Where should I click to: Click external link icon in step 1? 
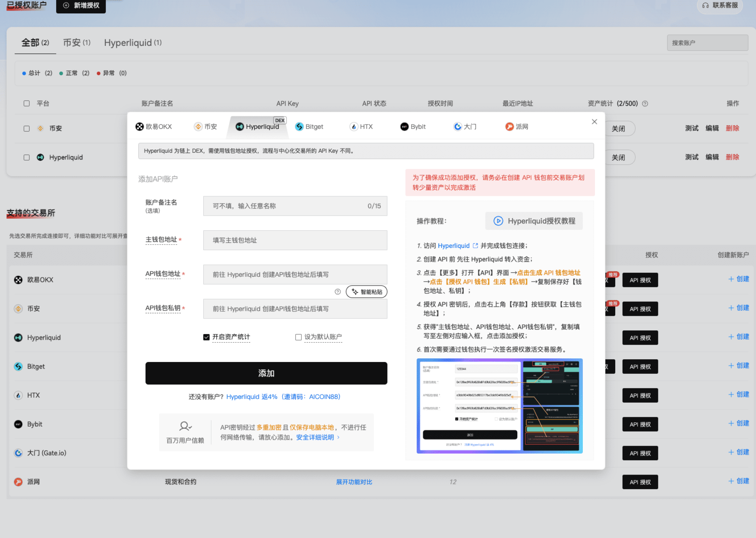coord(475,246)
